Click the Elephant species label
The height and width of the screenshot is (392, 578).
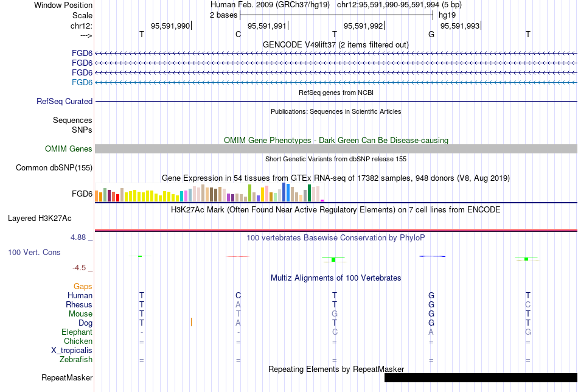click(x=77, y=332)
